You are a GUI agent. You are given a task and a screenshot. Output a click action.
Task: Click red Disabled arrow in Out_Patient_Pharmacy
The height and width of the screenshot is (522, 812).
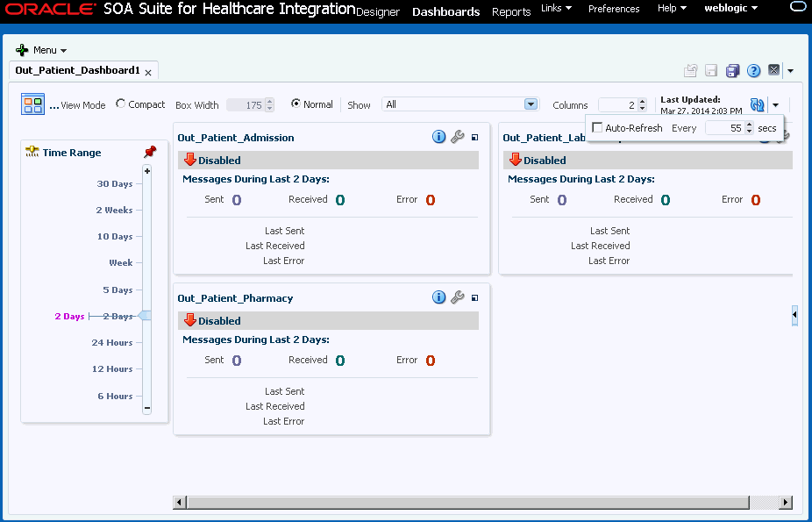(x=190, y=320)
